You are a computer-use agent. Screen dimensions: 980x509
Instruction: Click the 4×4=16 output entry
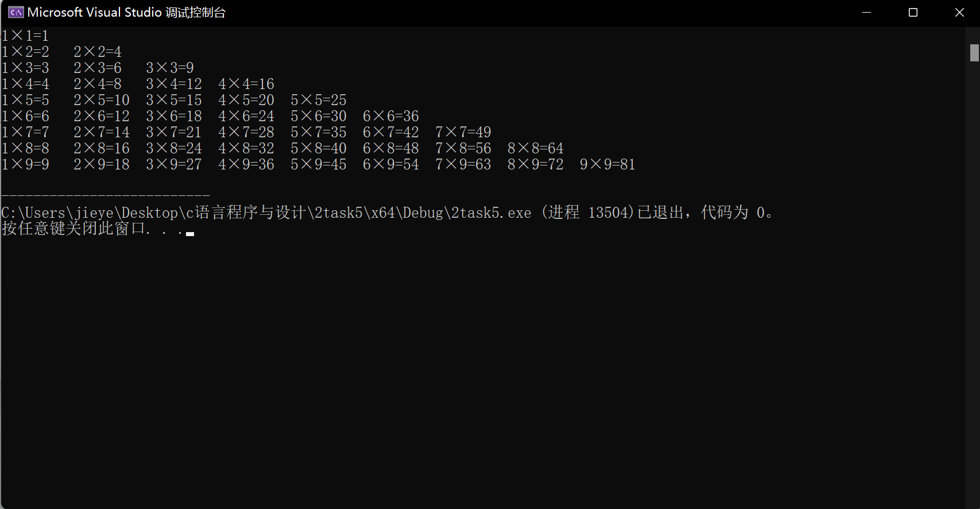246,84
